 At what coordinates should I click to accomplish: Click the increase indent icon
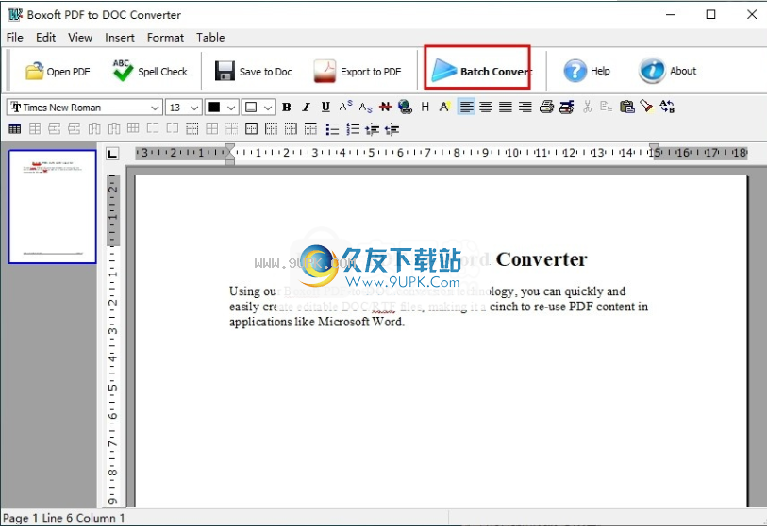pyautogui.click(x=373, y=129)
